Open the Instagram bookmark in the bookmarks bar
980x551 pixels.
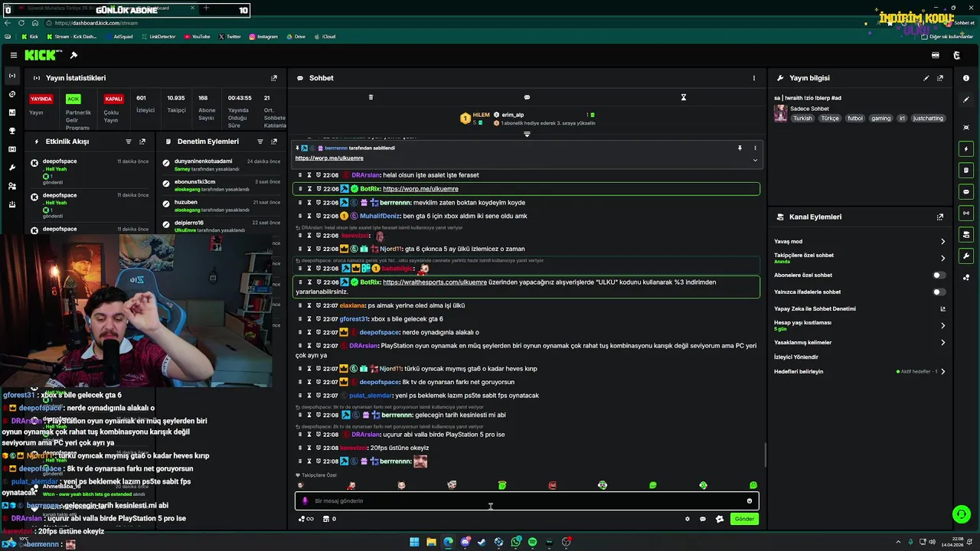[x=263, y=36]
